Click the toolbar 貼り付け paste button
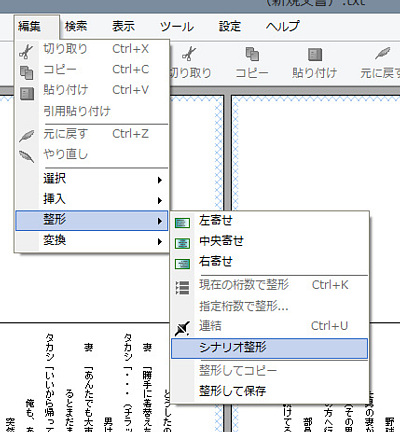Screen dimensions: 400x432 [314, 63]
